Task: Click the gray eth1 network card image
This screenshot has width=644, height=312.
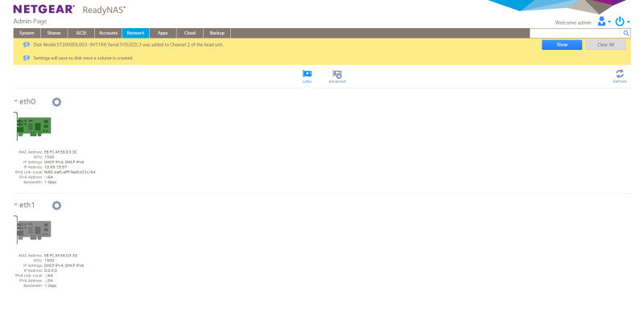Action: [32, 229]
